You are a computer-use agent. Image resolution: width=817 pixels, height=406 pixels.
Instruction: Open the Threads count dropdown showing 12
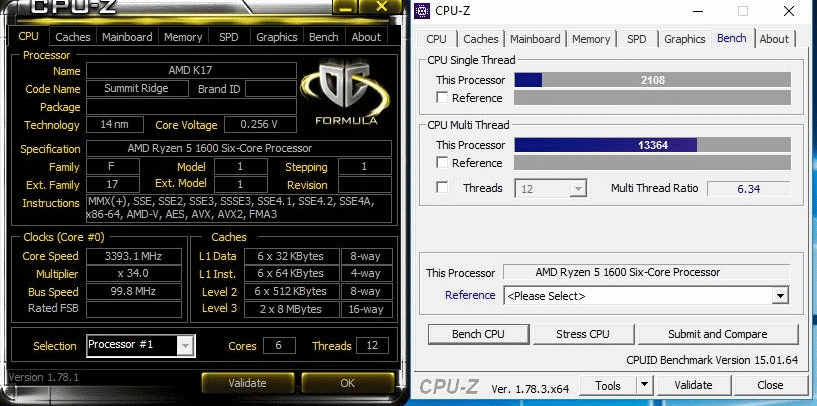[x=551, y=188]
